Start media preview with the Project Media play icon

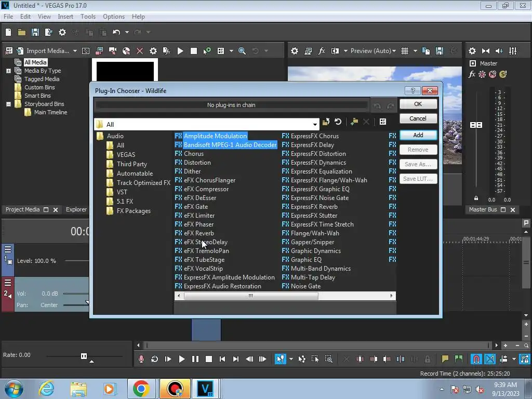(x=180, y=51)
